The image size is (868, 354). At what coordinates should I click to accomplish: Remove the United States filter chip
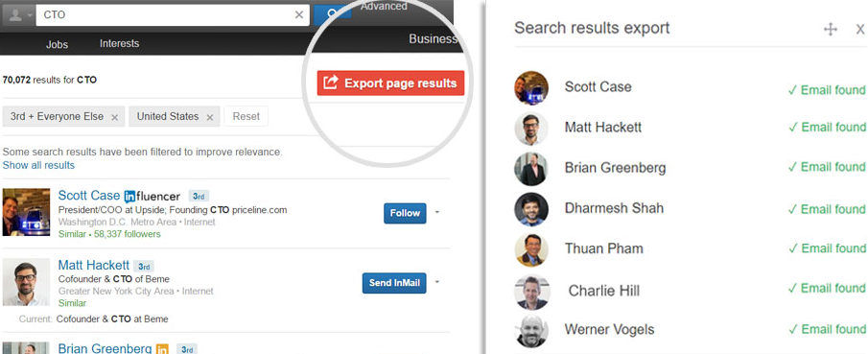point(210,117)
